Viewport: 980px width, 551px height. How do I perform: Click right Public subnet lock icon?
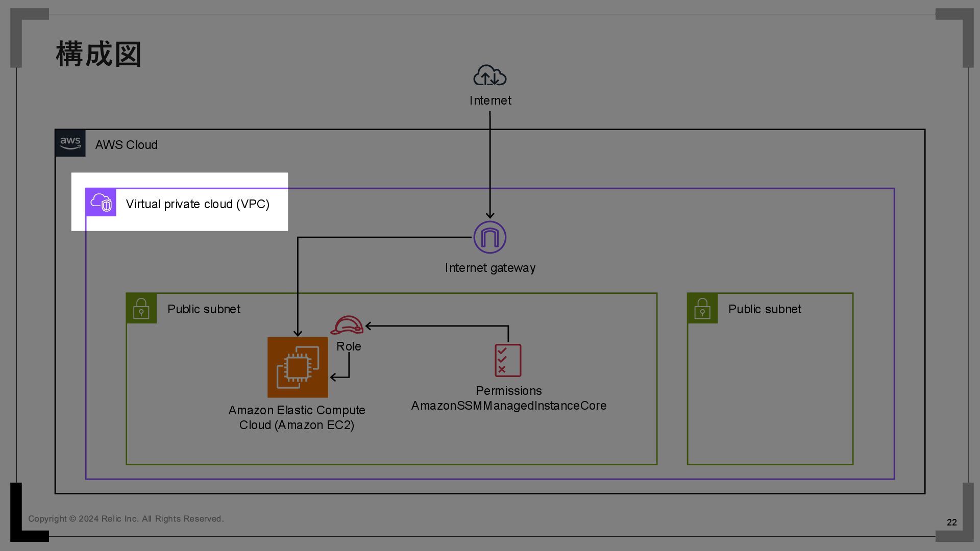coord(702,309)
